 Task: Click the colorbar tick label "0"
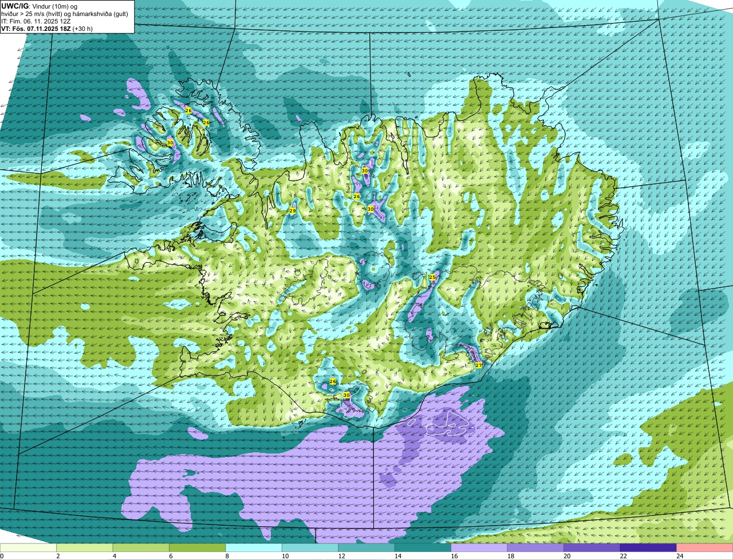[x=2, y=556]
